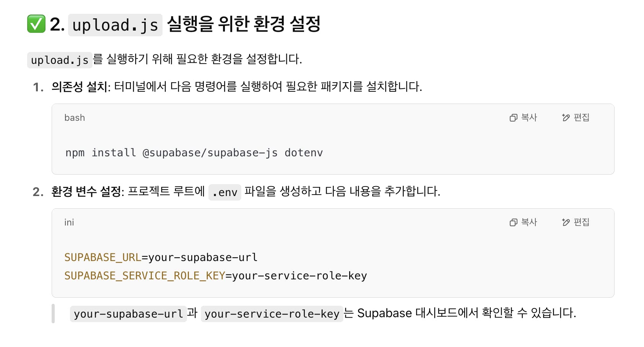Click the your-service-role-key inline code in the note
Viewport: 644px width, 347px height.
click(x=272, y=314)
